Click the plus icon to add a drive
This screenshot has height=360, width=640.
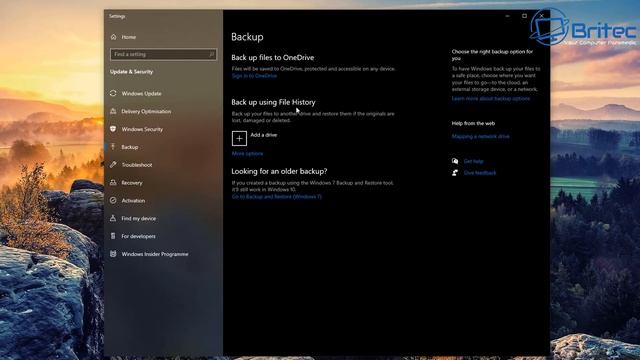pyautogui.click(x=239, y=138)
